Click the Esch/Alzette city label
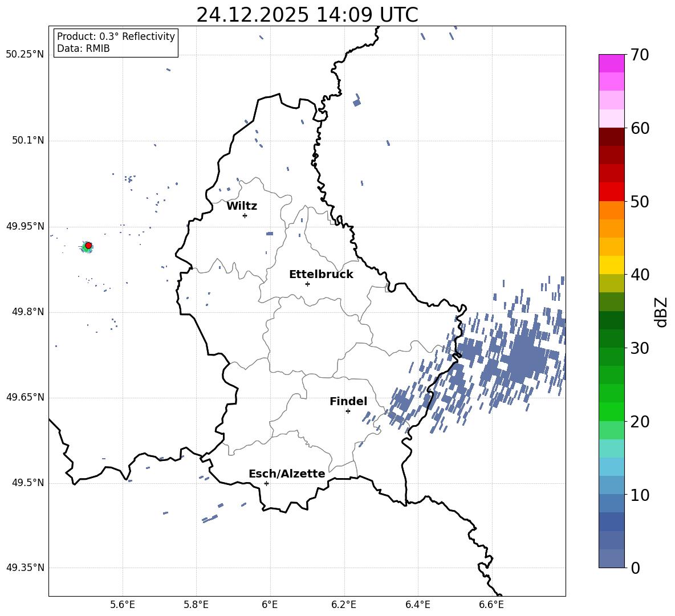675x616 pixels. pyautogui.click(x=287, y=474)
